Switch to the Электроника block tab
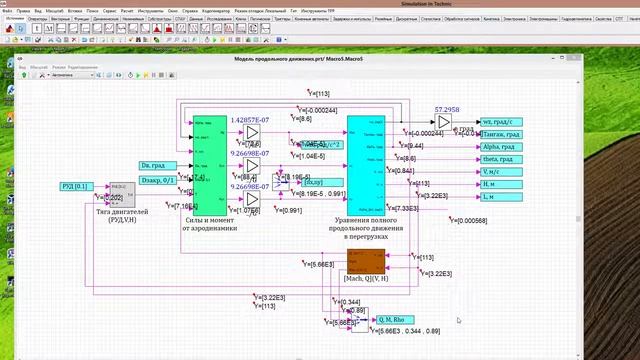 pos(514,19)
